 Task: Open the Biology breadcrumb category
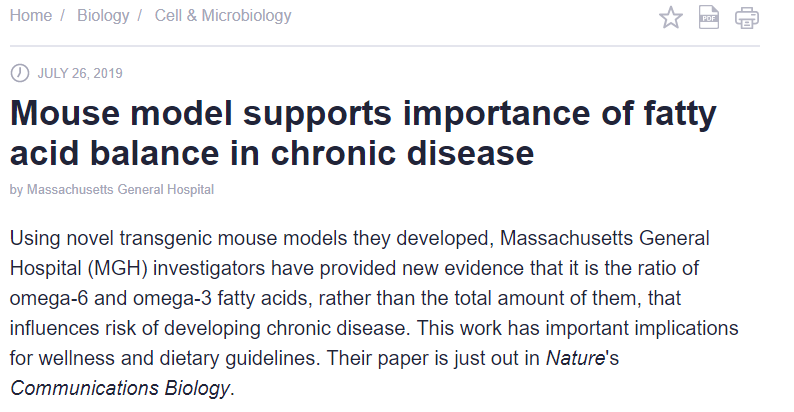103,16
